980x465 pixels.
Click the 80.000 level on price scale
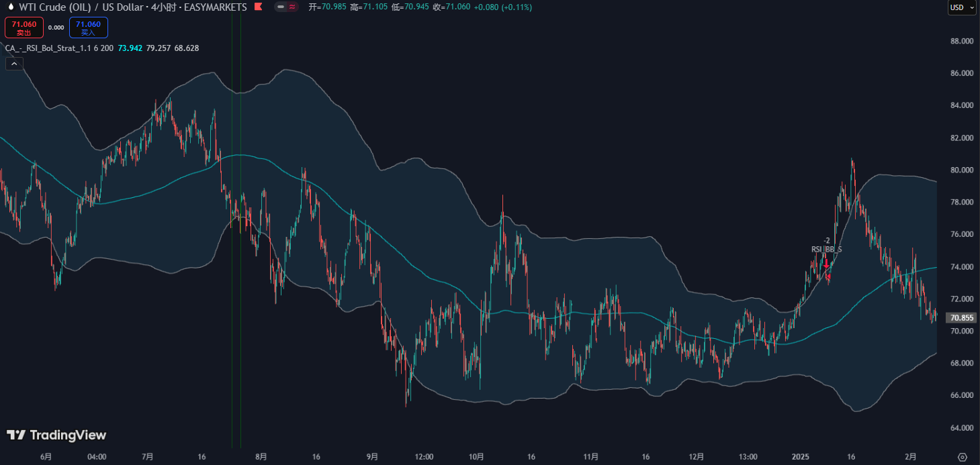(x=959, y=170)
